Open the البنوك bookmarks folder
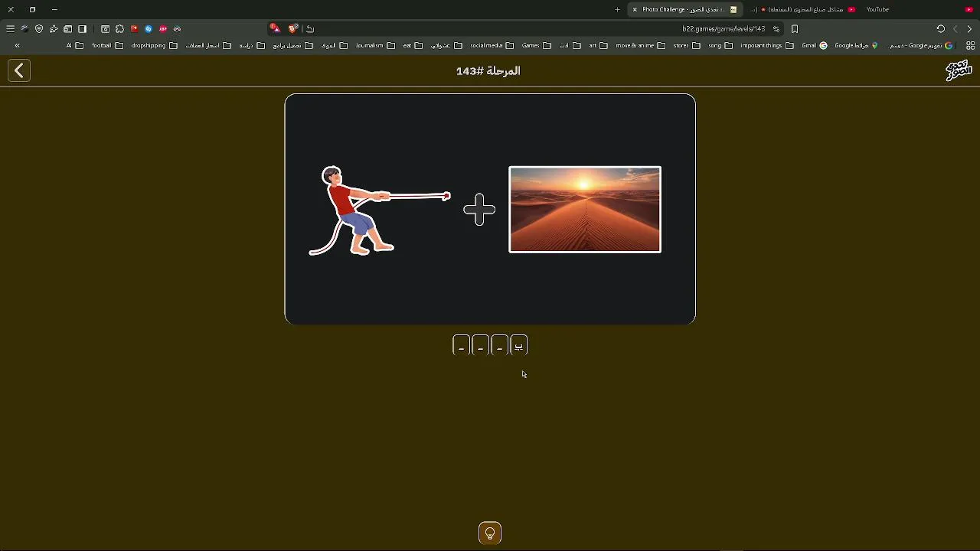The width and height of the screenshot is (980, 551). [334, 46]
